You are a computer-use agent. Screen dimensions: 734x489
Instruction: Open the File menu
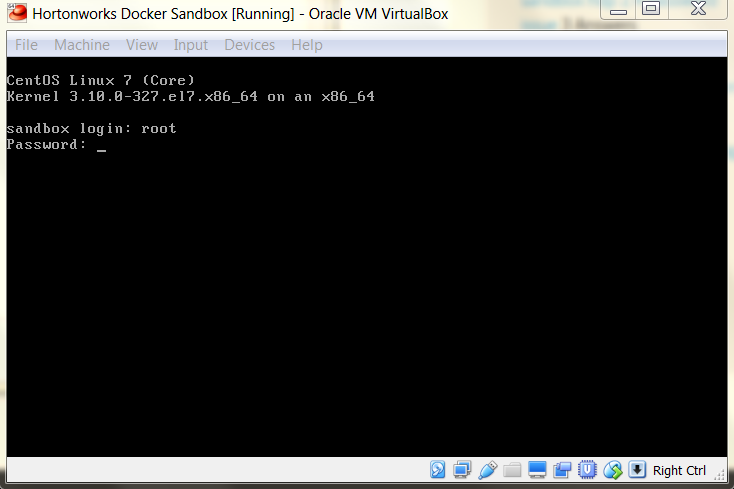pyautogui.click(x=26, y=45)
